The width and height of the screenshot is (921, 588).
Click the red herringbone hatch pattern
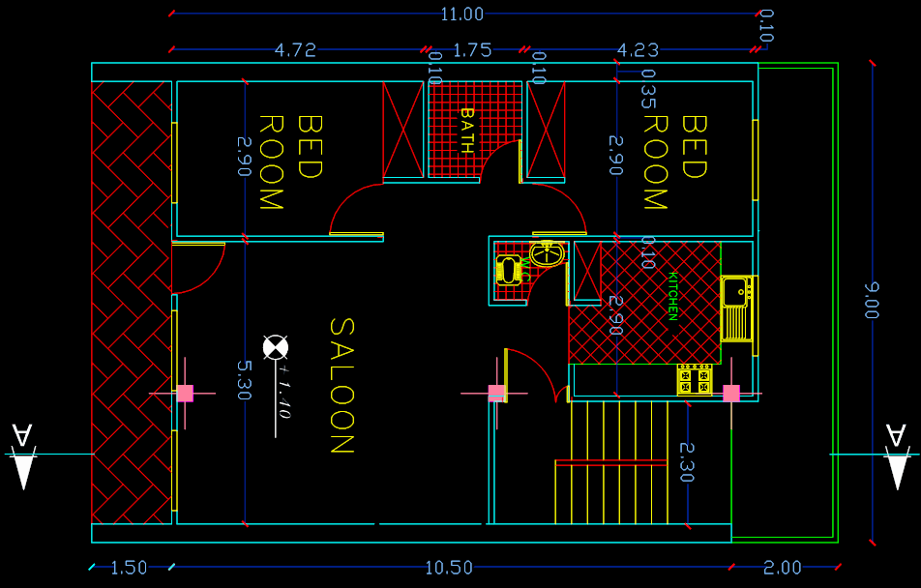coord(132,302)
